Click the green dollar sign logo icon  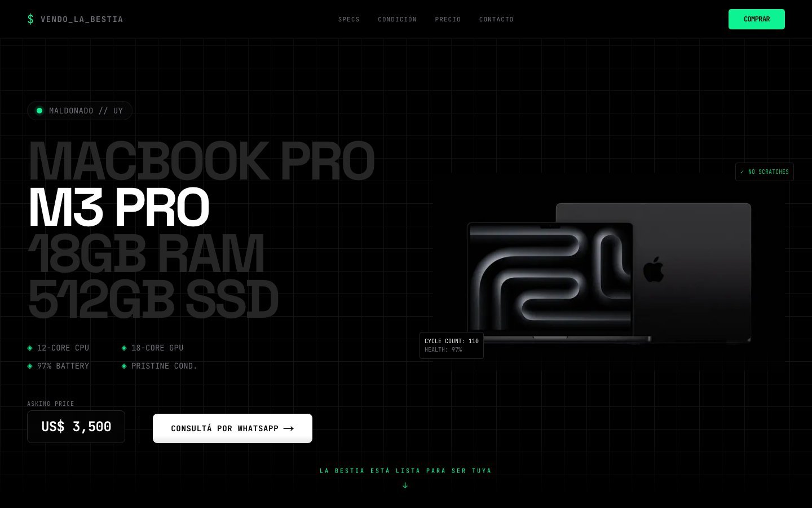click(x=30, y=19)
